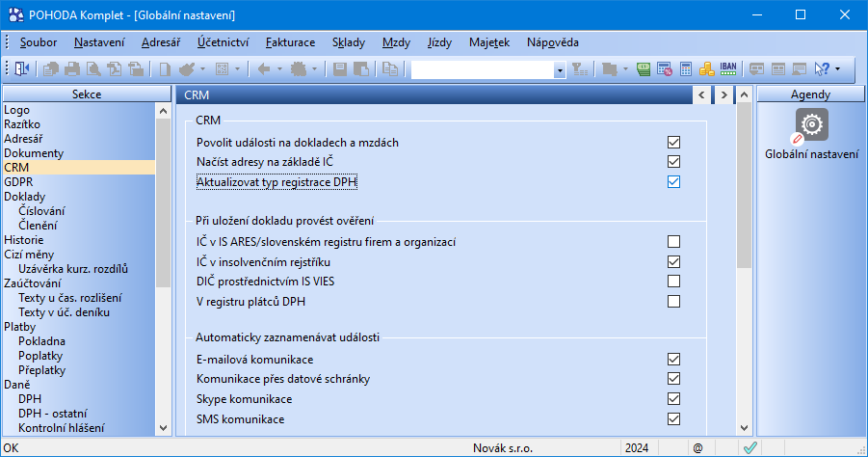Image resolution: width=868 pixels, height=457 pixels.
Task: Open the toolbar combo box dropdown arrow
Action: (560, 69)
